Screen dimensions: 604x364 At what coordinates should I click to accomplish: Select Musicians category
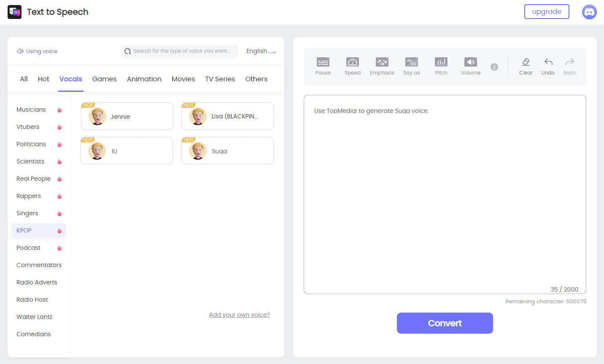tap(31, 110)
